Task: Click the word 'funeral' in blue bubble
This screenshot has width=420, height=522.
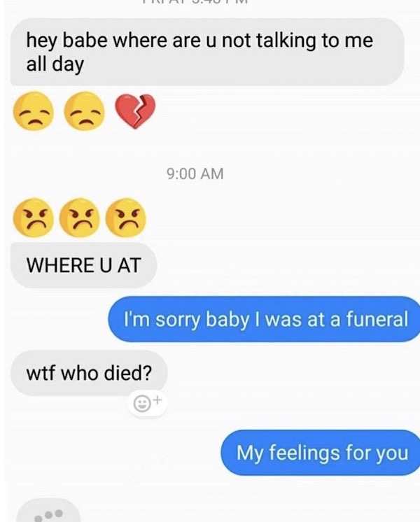Action: [x=377, y=318]
